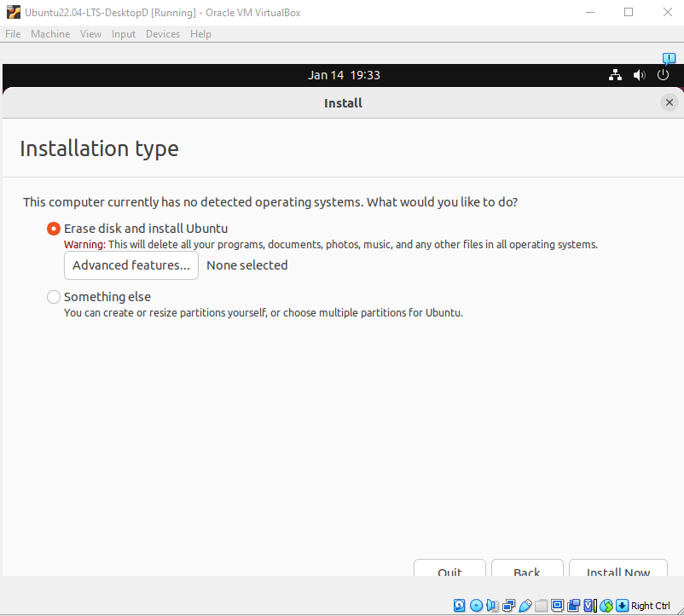
Task: Quit the Ubuntu installer
Action: pyautogui.click(x=449, y=570)
